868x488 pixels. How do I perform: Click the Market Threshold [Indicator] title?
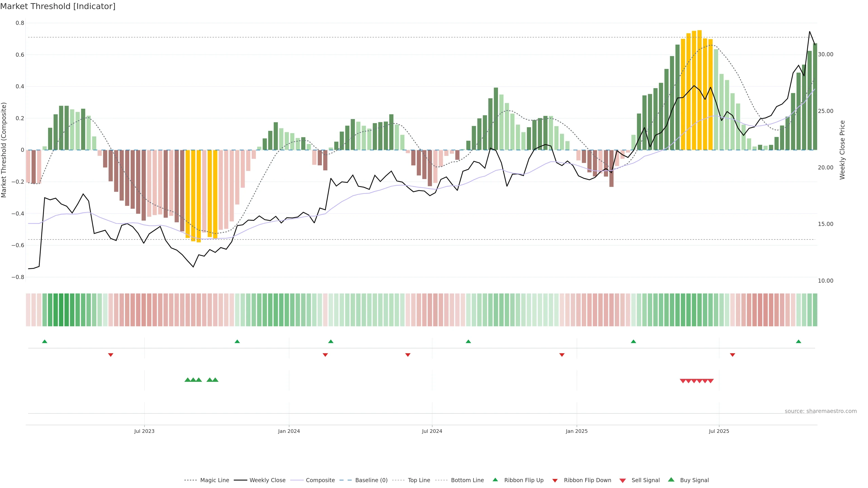coord(58,6)
